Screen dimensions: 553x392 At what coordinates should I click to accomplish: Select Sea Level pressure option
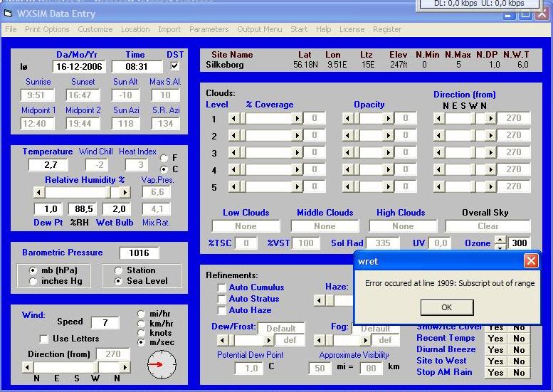[118, 281]
